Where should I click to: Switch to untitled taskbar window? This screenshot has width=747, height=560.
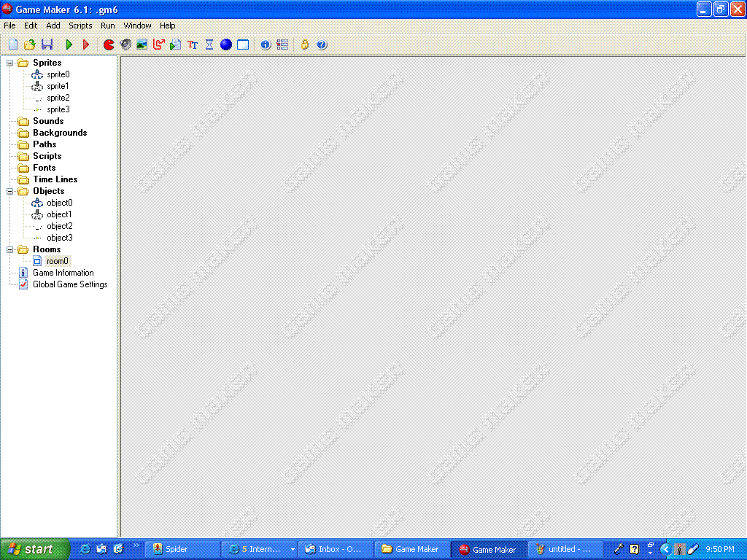pos(565,549)
